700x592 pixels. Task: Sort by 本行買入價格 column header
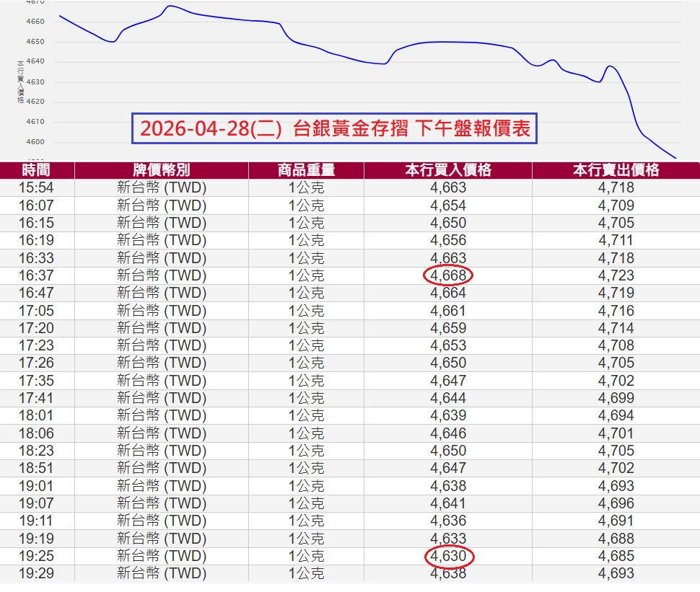[447, 170]
